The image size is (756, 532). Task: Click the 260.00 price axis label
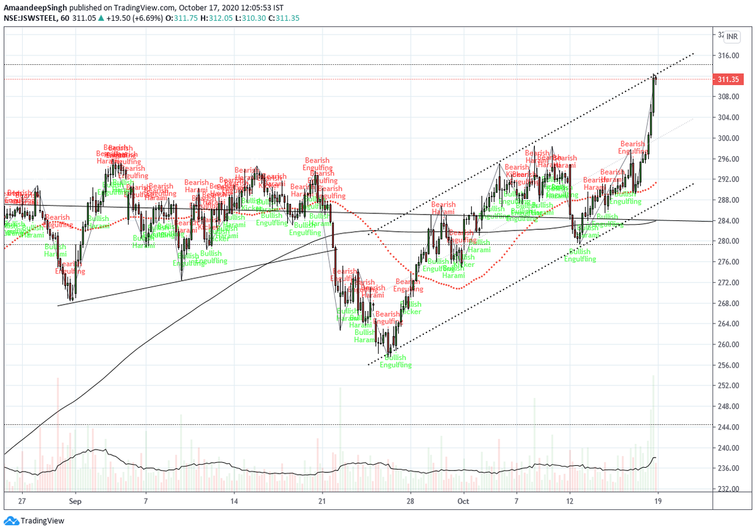click(x=728, y=345)
